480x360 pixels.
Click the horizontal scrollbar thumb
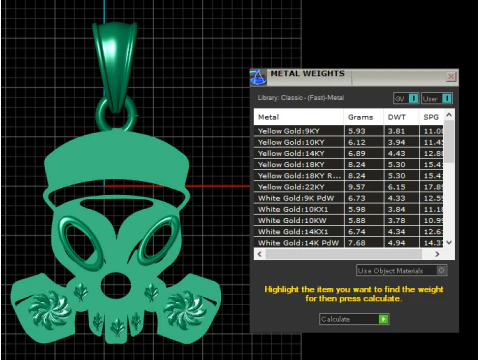[x=344, y=254]
